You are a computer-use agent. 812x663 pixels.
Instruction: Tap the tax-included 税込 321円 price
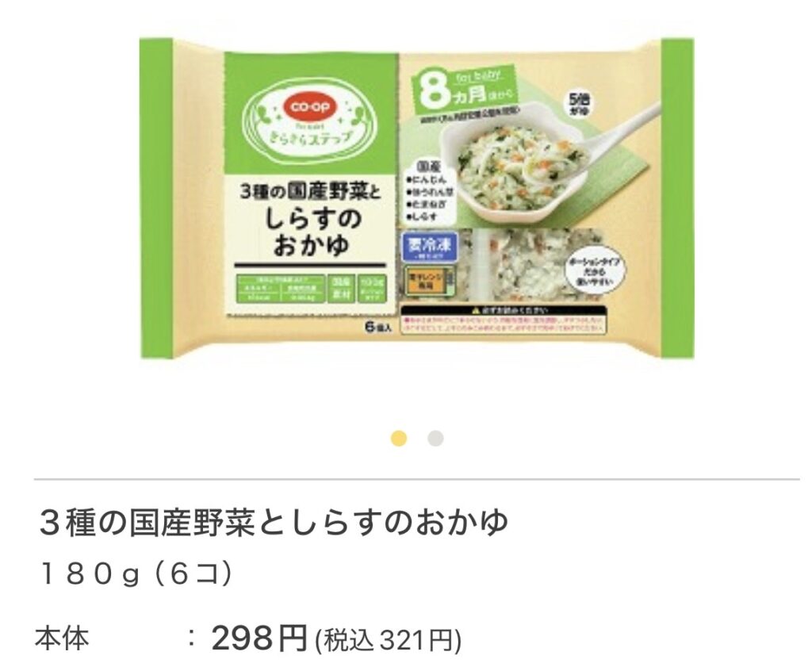(387, 640)
